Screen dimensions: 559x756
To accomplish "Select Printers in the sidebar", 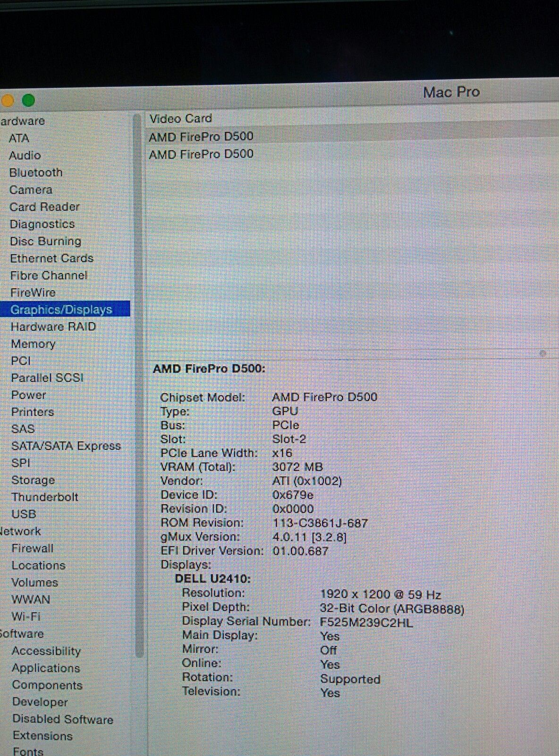I will pyautogui.click(x=33, y=412).
